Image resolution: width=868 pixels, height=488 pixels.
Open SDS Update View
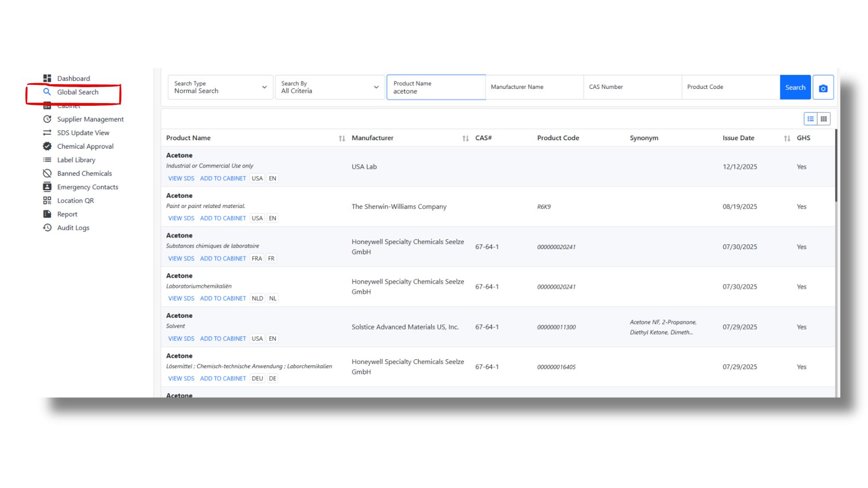[83, 133]
